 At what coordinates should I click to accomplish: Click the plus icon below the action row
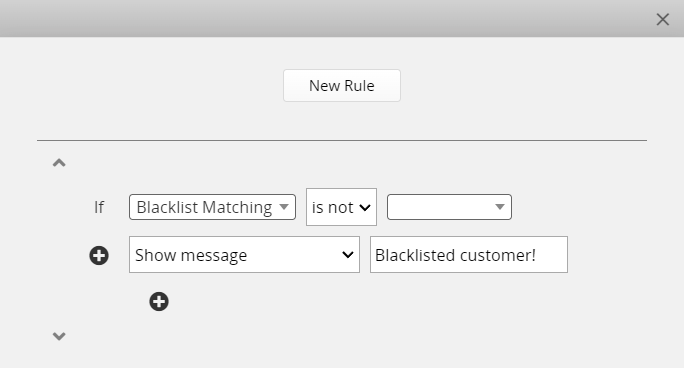coord(159,302)
